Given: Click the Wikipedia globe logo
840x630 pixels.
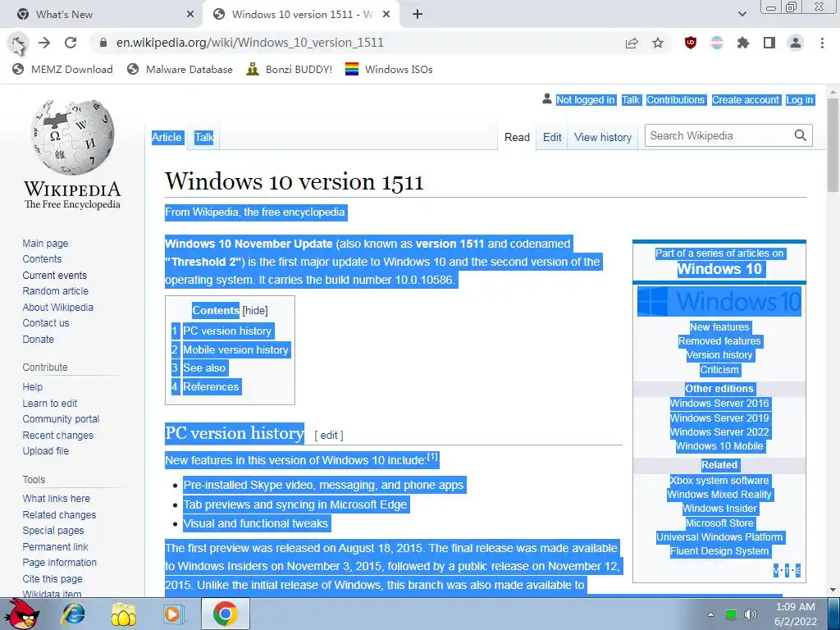Looking at the screenshot, I should tap(72, 137).
